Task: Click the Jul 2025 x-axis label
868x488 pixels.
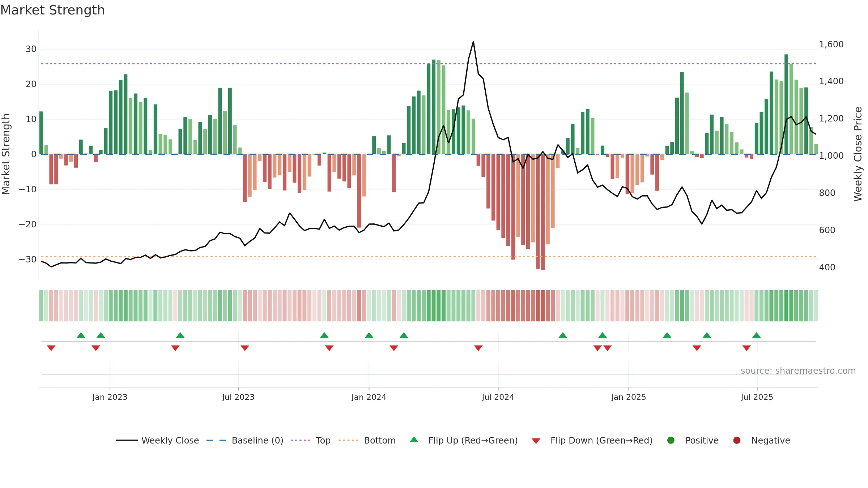Action: pos(757,397)
